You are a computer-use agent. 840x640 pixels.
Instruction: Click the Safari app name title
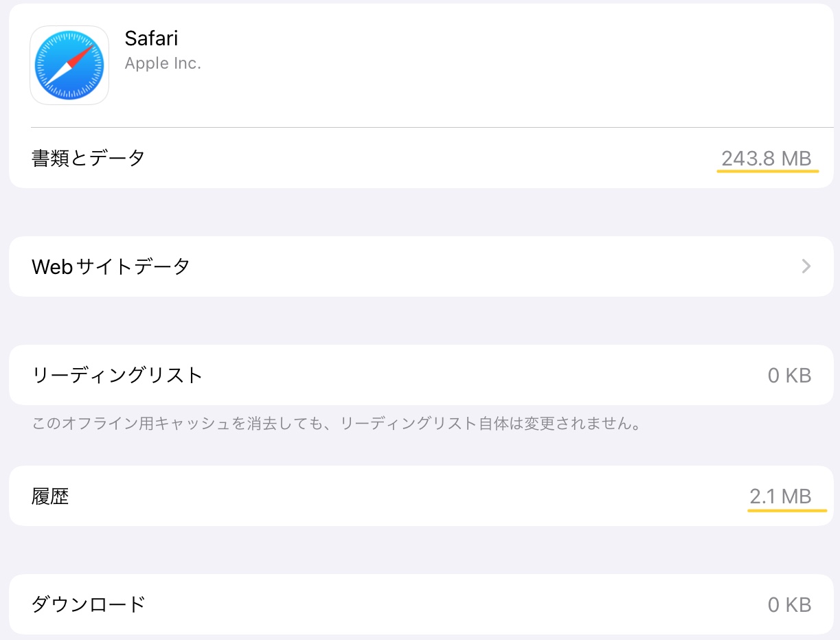pyautogui.click(x=151, y=38)
